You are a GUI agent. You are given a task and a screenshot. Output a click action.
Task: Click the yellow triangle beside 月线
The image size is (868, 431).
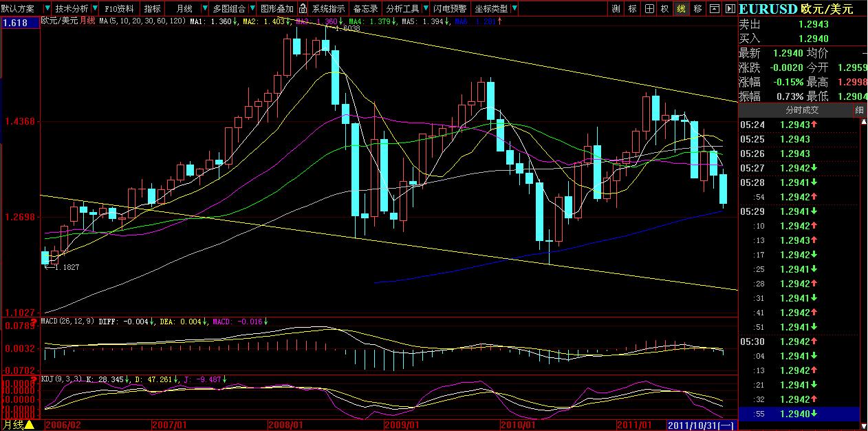[x=29, y=425]
